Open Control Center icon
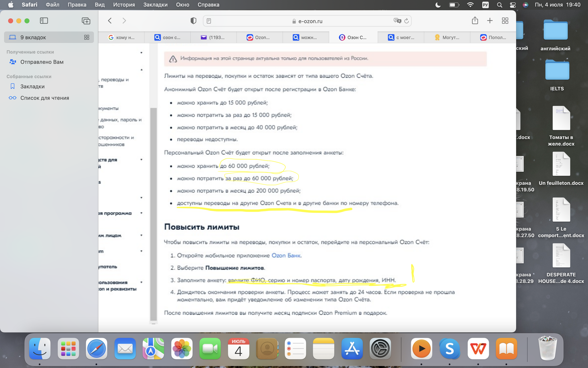The height and width of the screenshot is (368, 588). click(513, 5)
